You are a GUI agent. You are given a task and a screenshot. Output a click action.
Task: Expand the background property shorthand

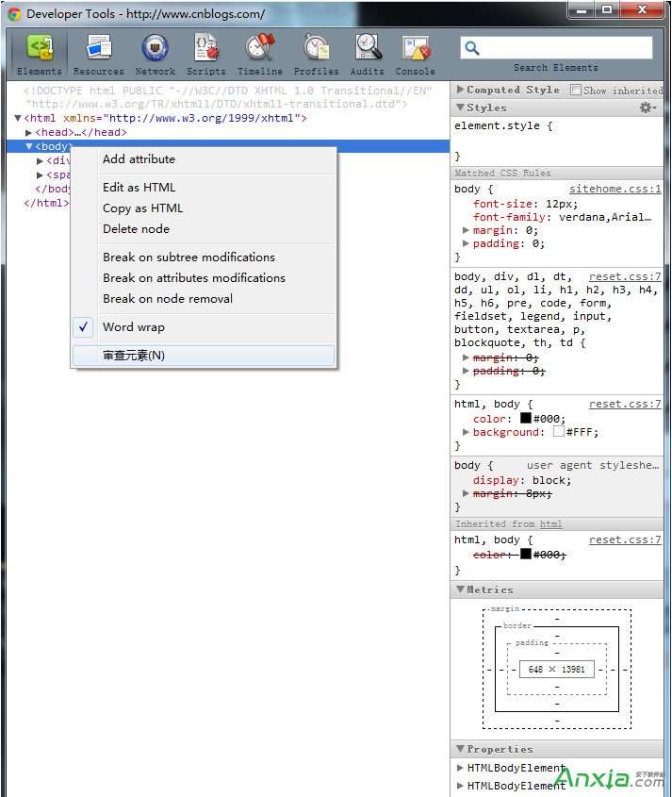point(466,432)
